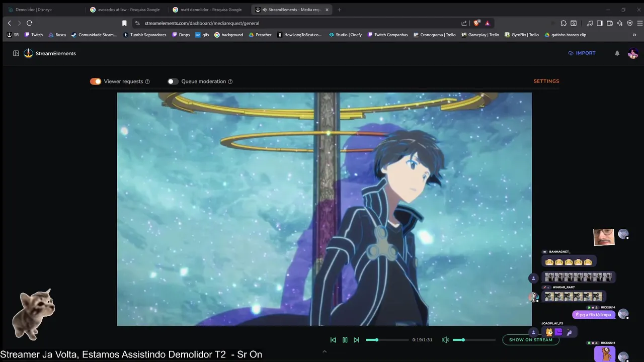Open the Preacher bookmark
The width and height of the screenshot is (644, 362).
pos(260,35)
